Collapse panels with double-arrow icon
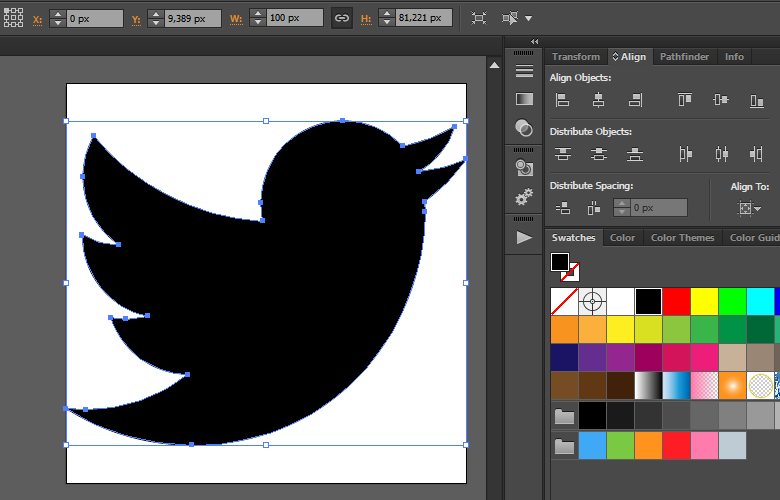Viewport: 780px width, 500px height. point(535,41)
